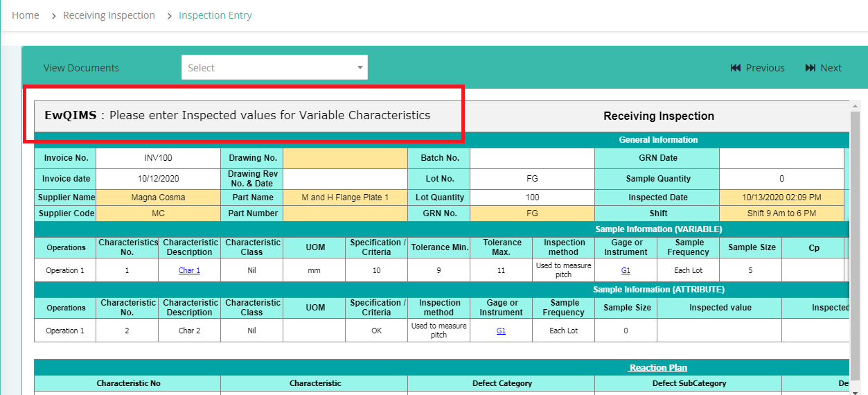Click the Invoice No. value INV100
The width and height of the screenshot is (868, 395).
158,158
